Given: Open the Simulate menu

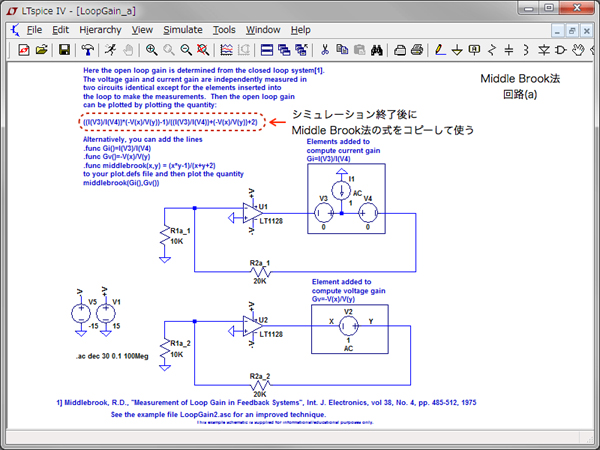Looking at the screenshot, I should coord(182,30).
